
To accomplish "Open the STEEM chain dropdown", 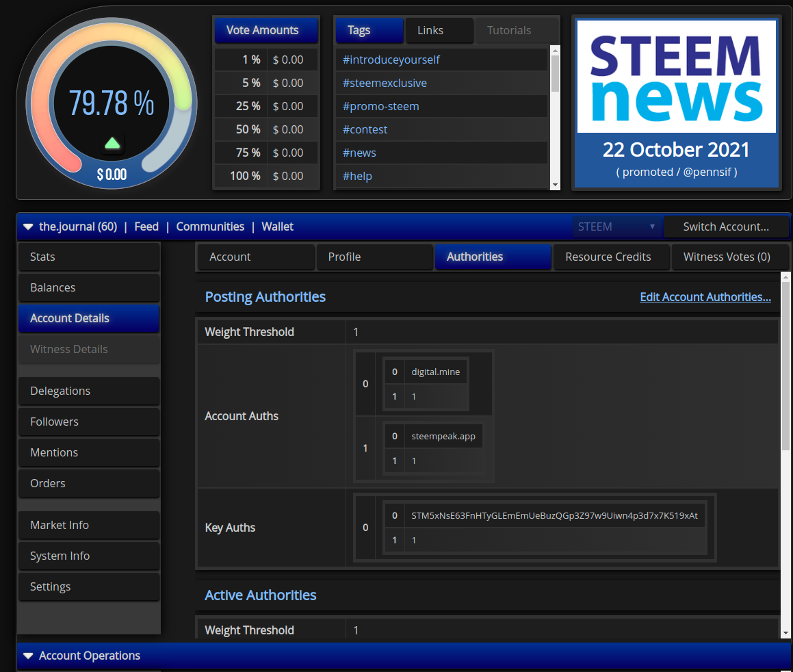I will pyautogui.click(x=616, y=227).
